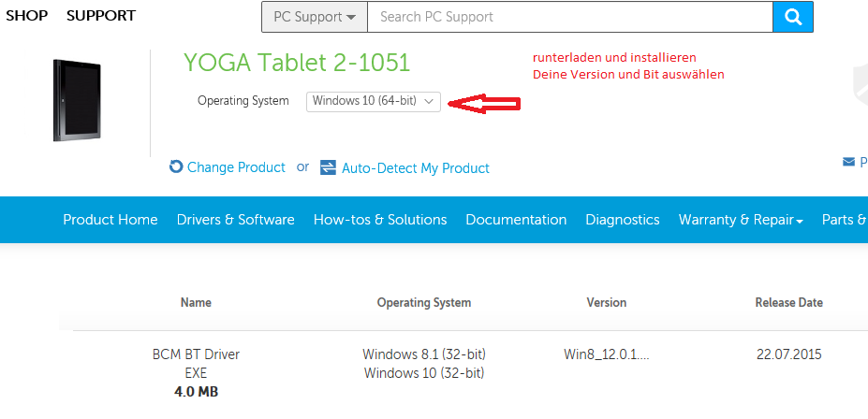Go to the Product Home tab
Viewport: 868px width, 419px height.
tap(110, 220)
